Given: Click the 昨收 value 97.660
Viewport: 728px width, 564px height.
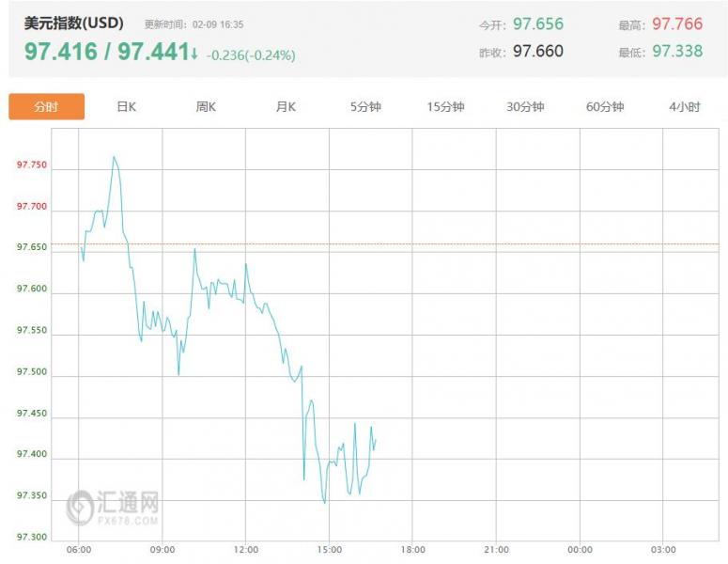Looking at the screenshot, I should tap(538, 51).
